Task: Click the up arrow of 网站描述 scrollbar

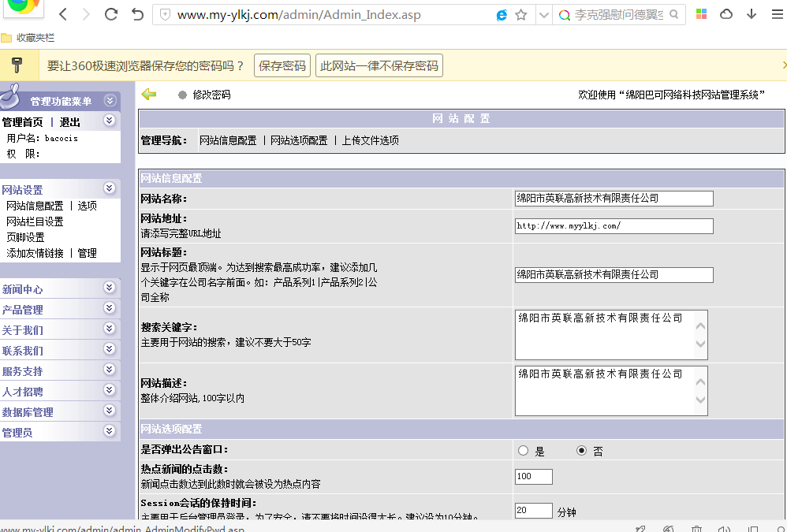Action: click(701, 382)
